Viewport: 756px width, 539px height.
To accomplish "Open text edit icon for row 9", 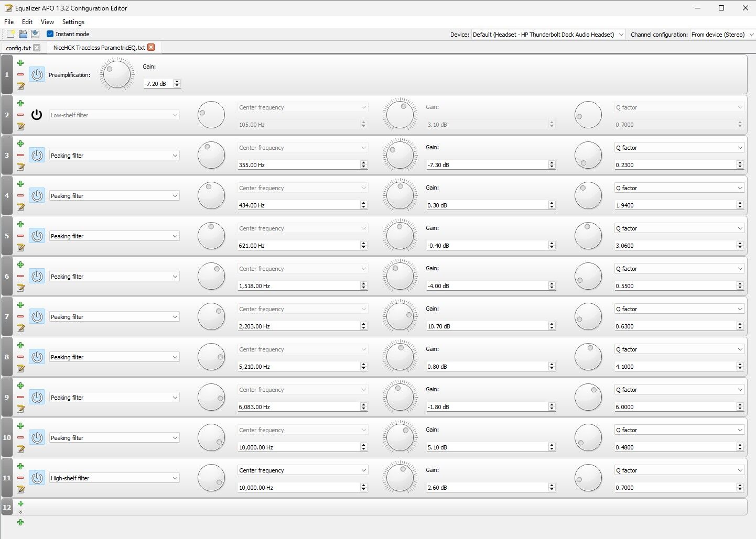I will click(20, 409).
